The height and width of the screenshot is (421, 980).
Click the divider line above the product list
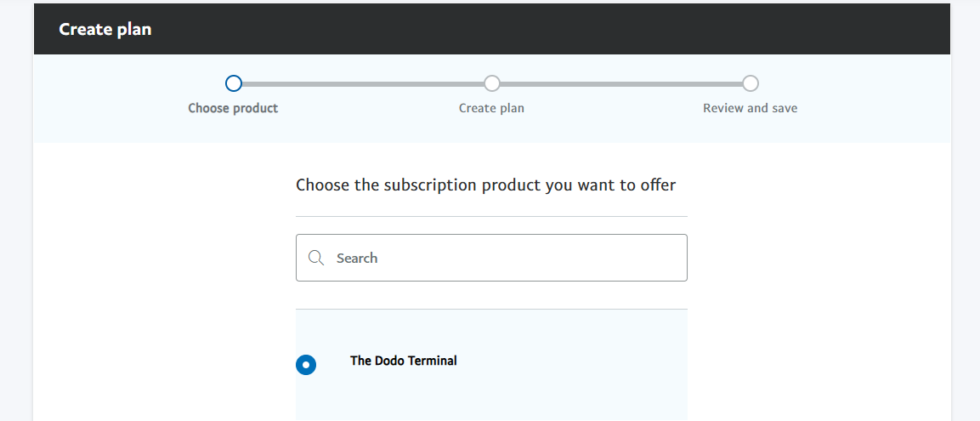click(491, 309)
